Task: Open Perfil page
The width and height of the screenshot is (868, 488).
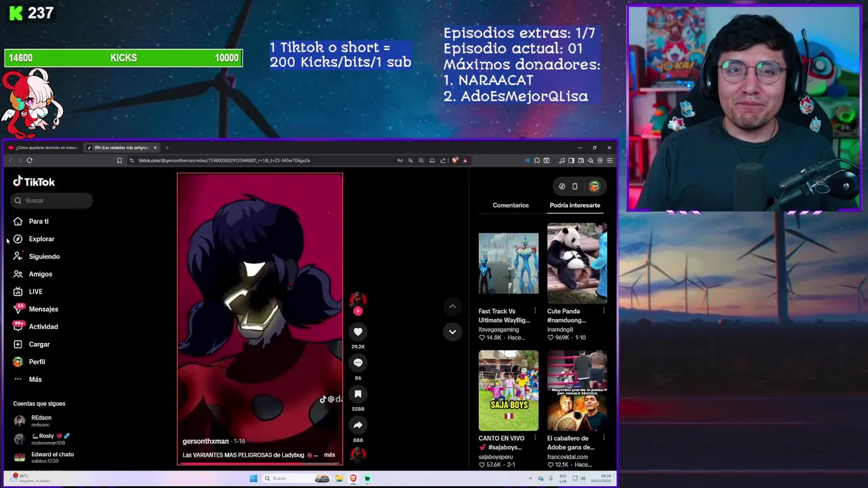Action: pos(29,362)
